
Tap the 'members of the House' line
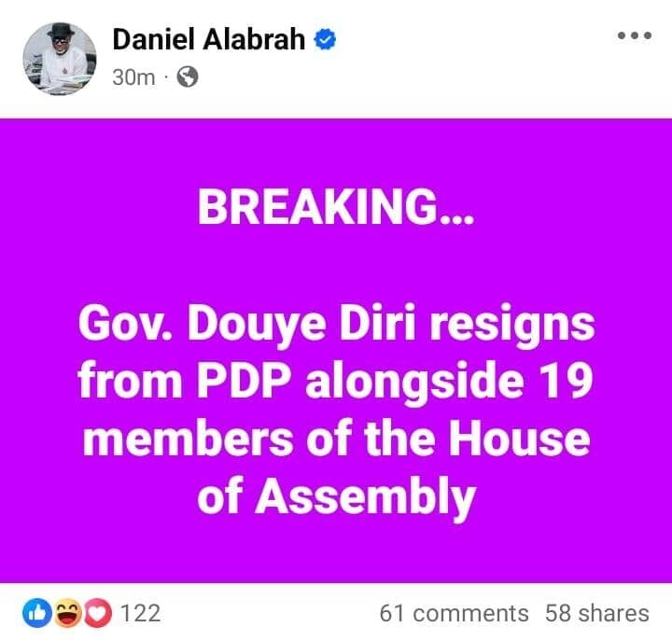[336, 441]
